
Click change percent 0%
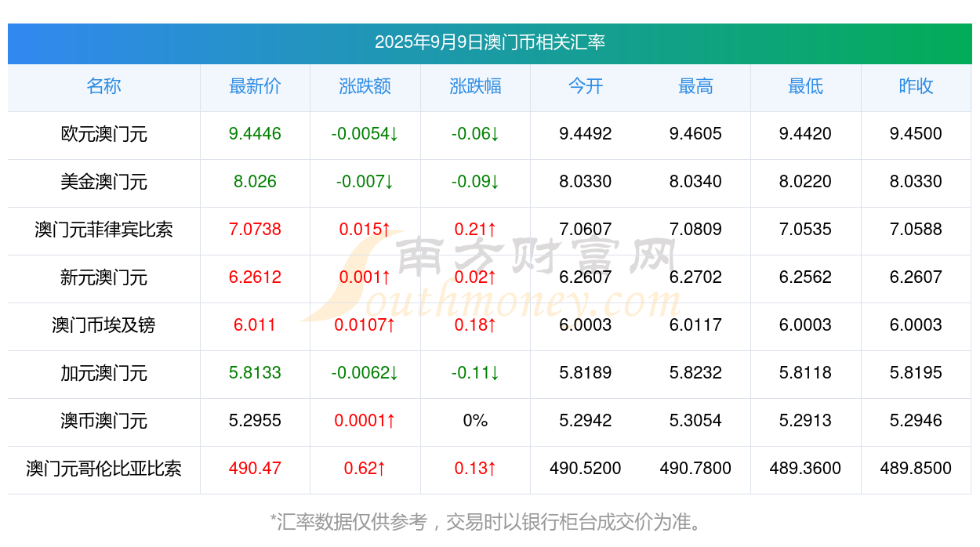click(x=475, y=421)
